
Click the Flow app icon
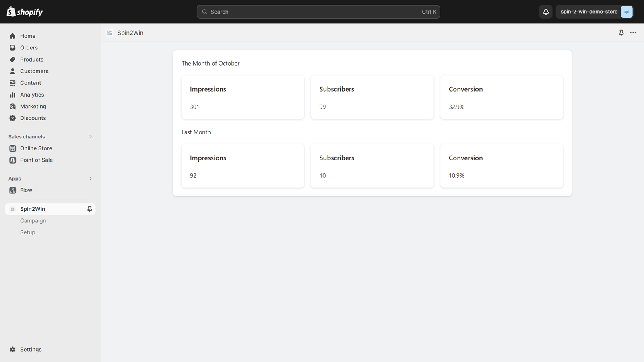(x=12, y=190)
